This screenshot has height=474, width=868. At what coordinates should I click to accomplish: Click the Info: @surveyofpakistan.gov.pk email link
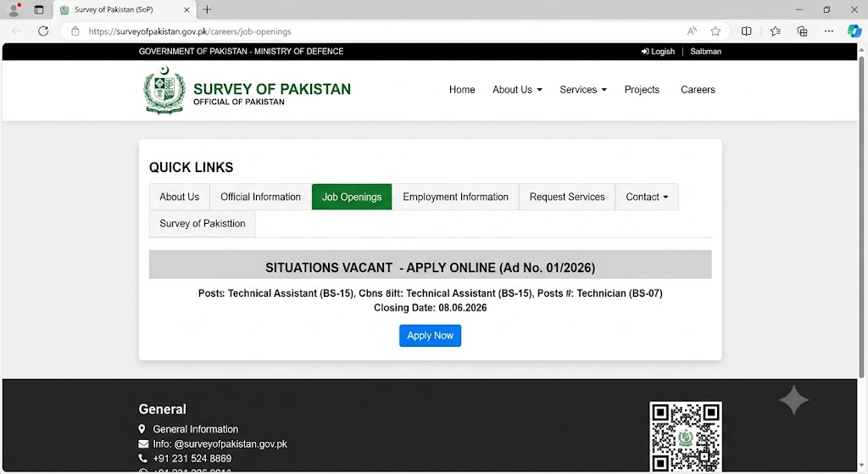[220, 444]
